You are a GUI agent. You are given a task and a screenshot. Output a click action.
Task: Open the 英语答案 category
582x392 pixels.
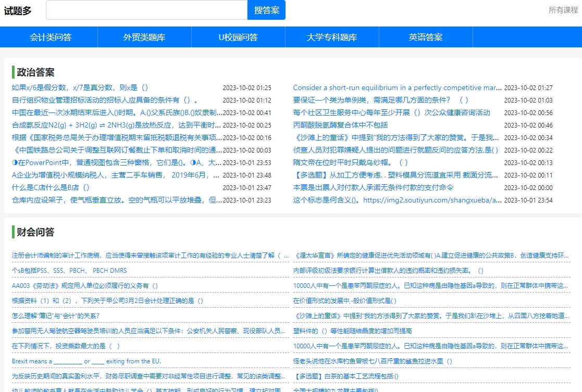[x=426, y=37]
